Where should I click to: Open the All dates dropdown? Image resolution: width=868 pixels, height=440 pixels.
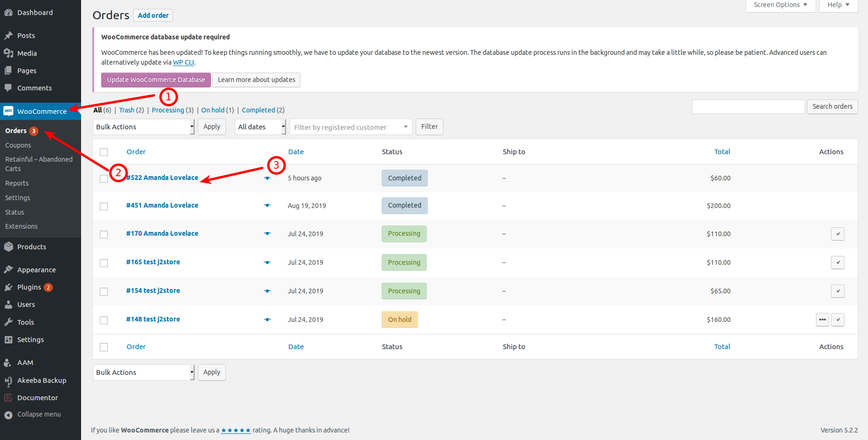tap(260, 127)
